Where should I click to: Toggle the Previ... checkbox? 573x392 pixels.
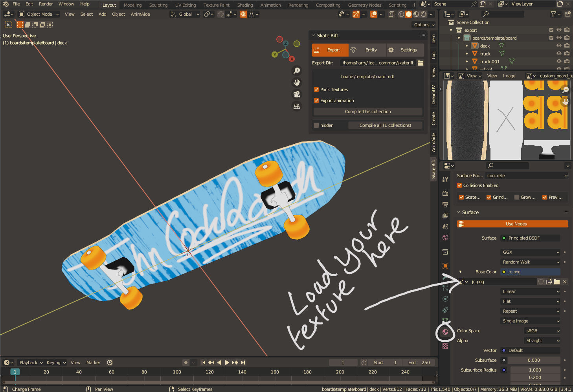(545, 197)
